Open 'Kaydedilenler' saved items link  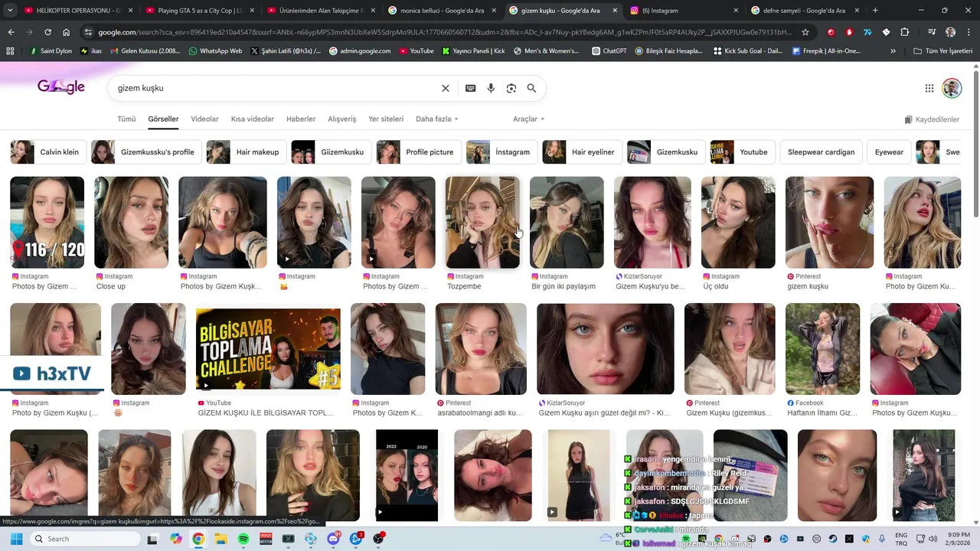click(932, 119)
